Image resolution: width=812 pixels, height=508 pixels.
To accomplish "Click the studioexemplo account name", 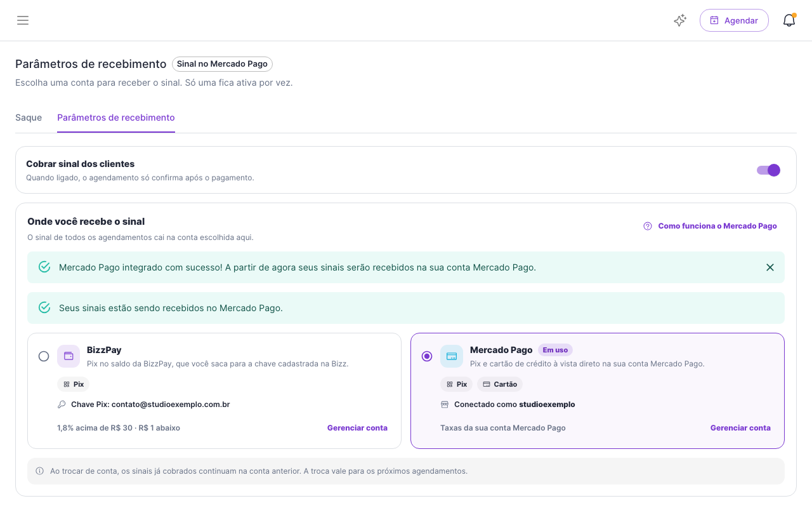I will (547, 404).
